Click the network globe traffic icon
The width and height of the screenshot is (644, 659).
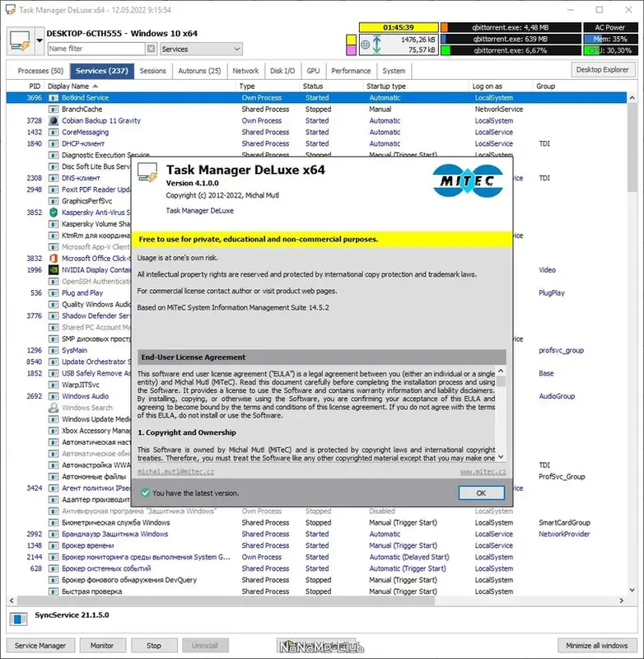(366, 44)
